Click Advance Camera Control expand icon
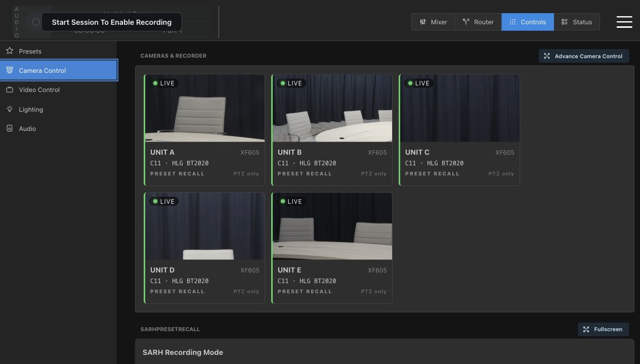640x364 pixels. pyautogui.click(x=547, y=56)
